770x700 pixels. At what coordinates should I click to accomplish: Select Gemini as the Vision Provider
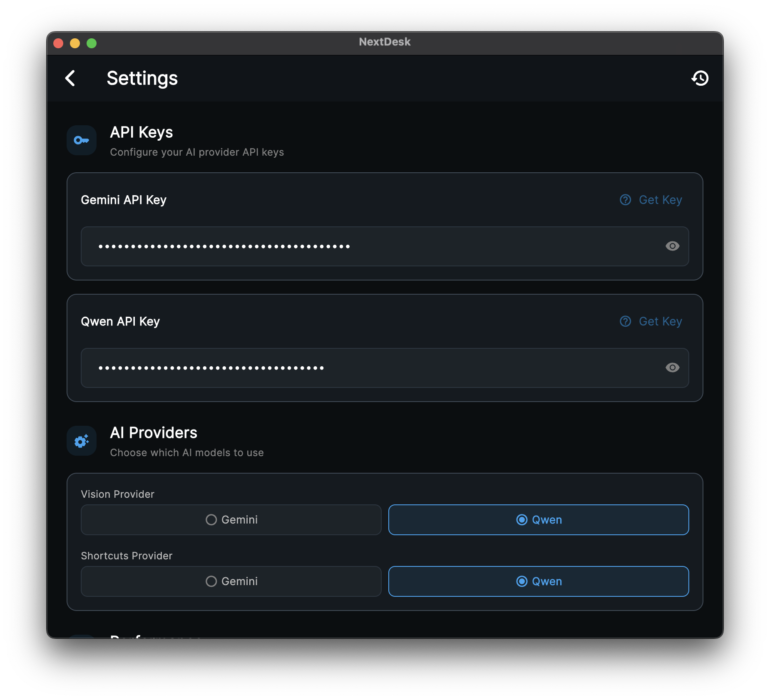231,519
